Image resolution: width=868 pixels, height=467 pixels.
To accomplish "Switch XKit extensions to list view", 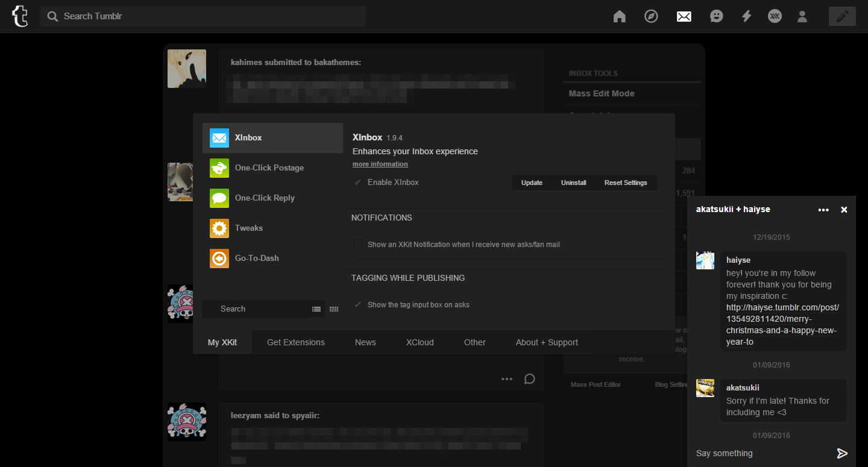I will (x=316, y=309).
